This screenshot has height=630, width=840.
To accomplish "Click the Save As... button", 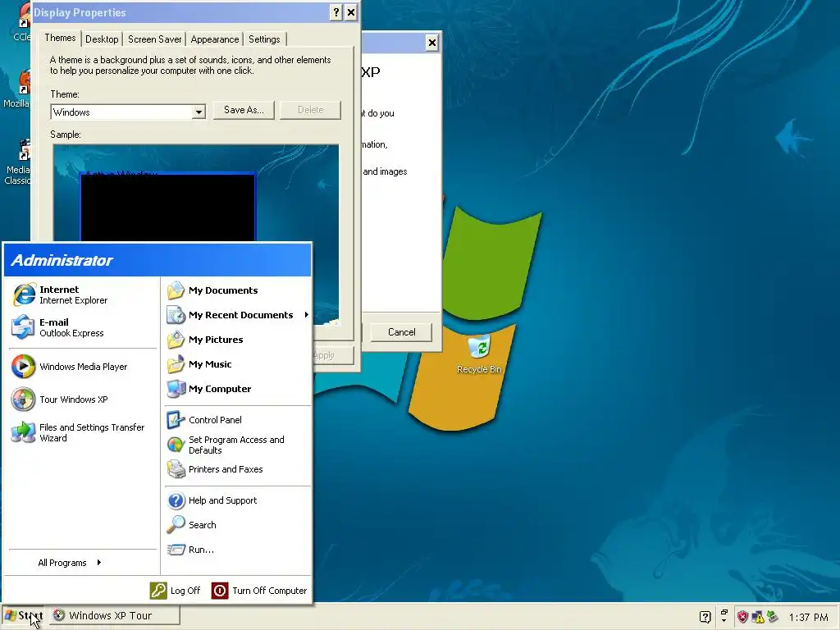I will click(x=244, y=110).
